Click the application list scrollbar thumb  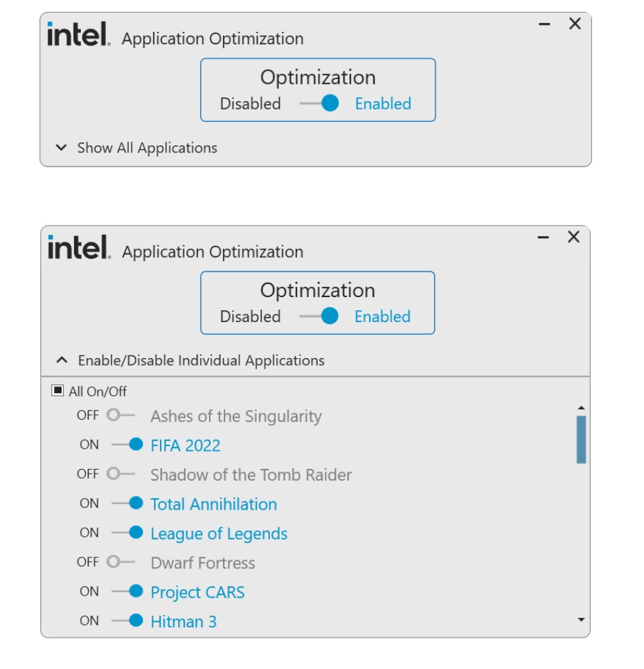click(581, 440)
